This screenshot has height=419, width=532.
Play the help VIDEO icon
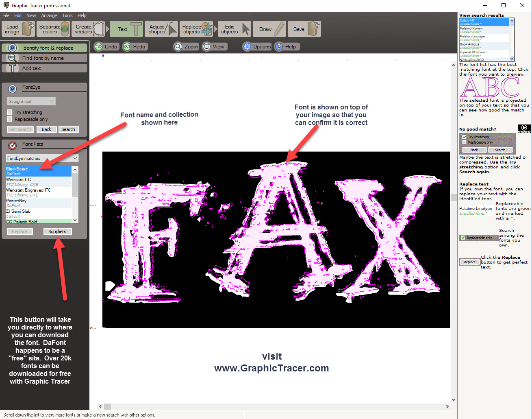524,129
